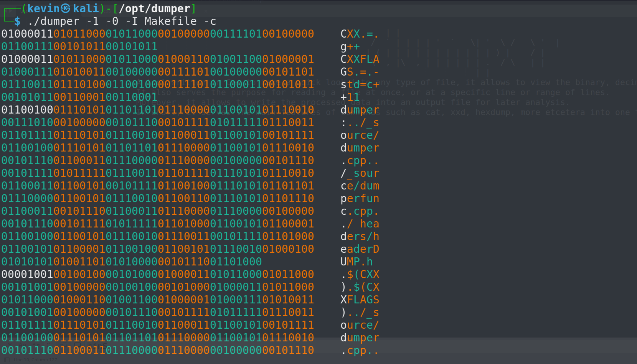
Task: Click the ASCII output '/_sour'
Action: coord(360,173)
